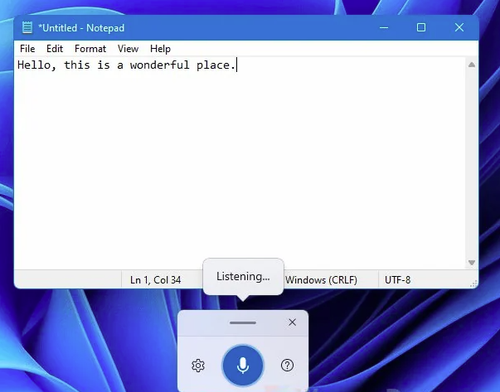Click the voice typing drag handle bar
The width and height of the screenshot is (500, 392).
(x=243, y=323)
